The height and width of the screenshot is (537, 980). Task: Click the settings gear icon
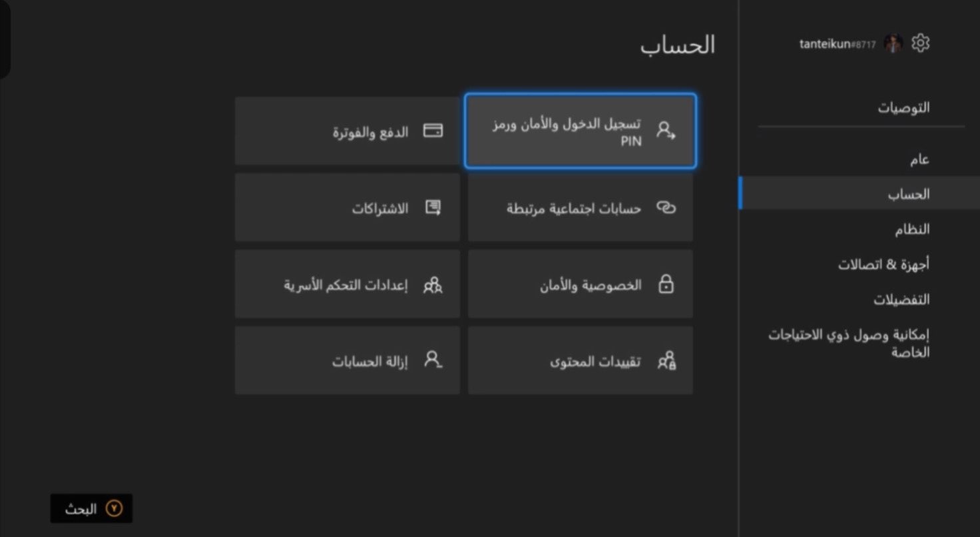[920, 43]
